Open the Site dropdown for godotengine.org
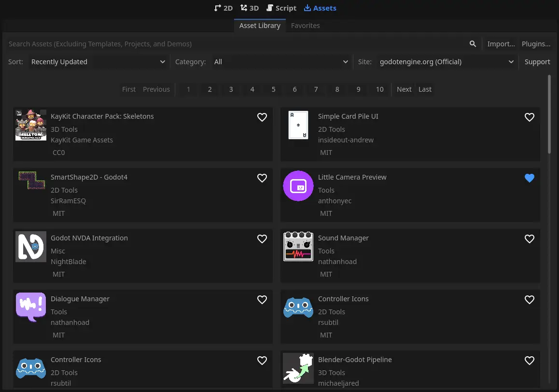This screenshot has height=392, width=559. point(447,62)
